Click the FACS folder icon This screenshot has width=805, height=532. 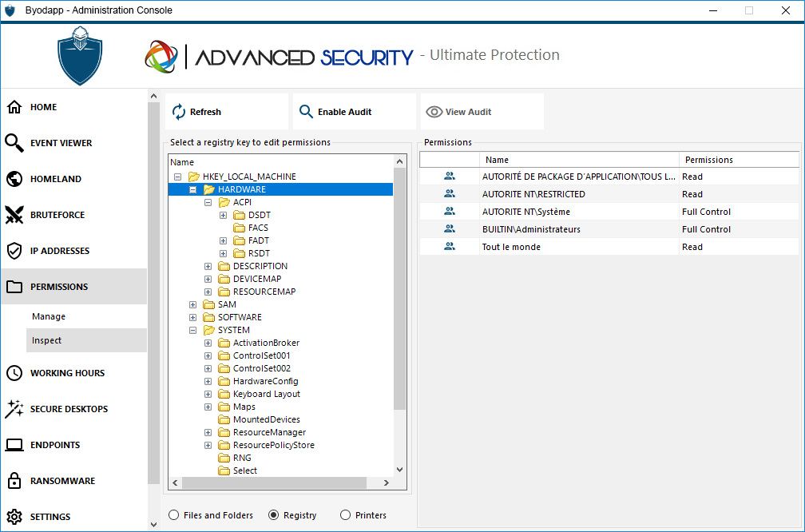point(240,228)
